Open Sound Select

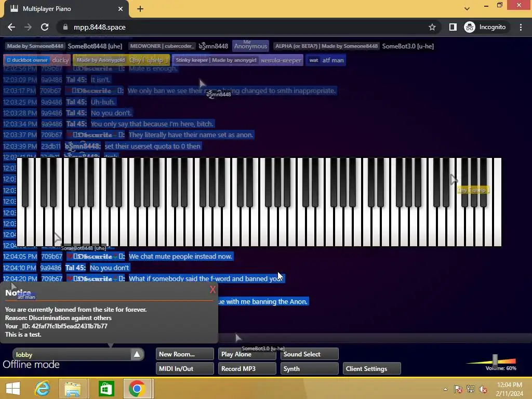pyautogui.click(x=309, y=354)
